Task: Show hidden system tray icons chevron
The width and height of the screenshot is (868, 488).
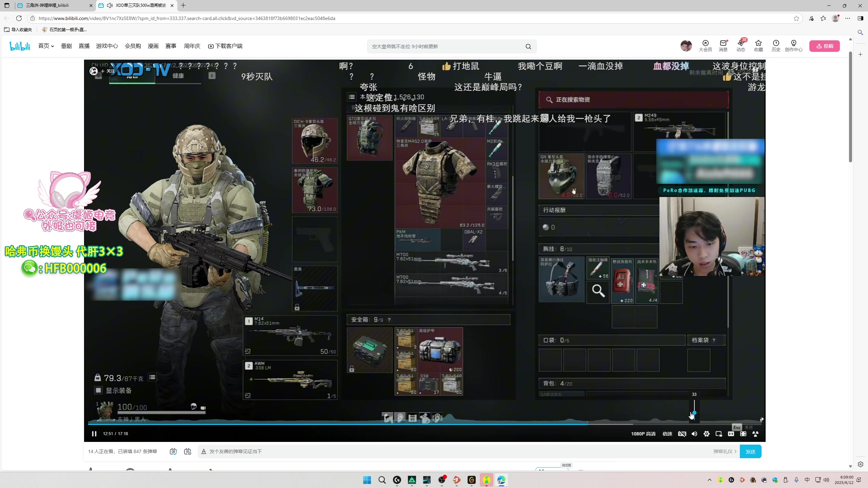Action: 710,480
